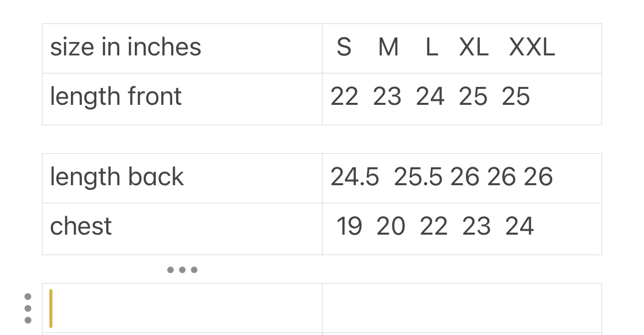Click the "length front" cell

click(182, 99)
